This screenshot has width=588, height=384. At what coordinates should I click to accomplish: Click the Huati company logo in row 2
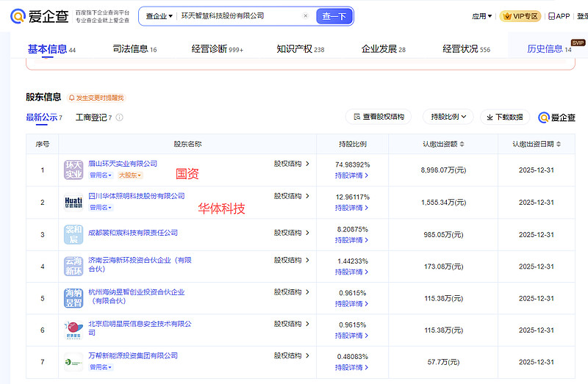pos(73,202)
